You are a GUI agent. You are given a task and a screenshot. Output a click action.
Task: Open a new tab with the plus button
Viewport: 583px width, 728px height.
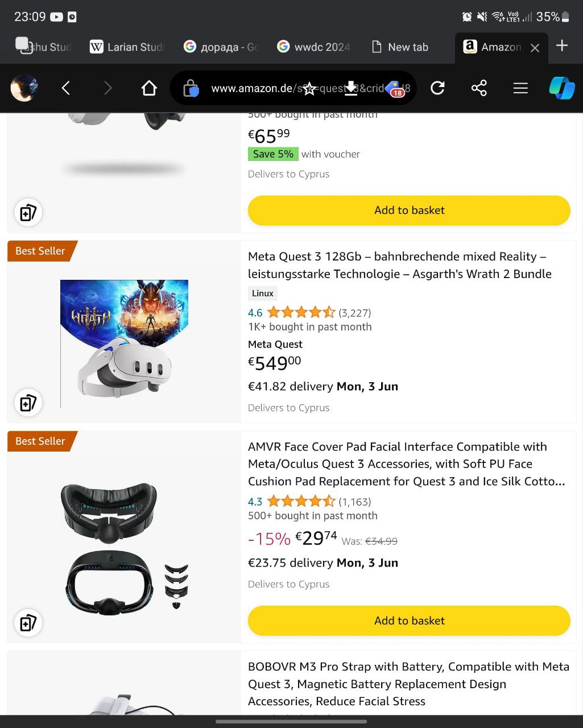click(562, 47)
